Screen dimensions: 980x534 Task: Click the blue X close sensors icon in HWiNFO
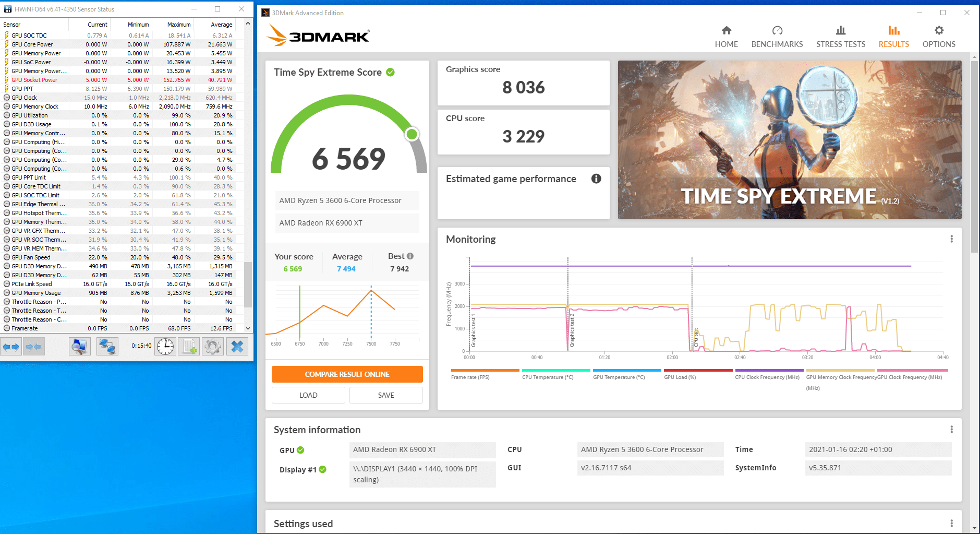(x=237, y=347)
